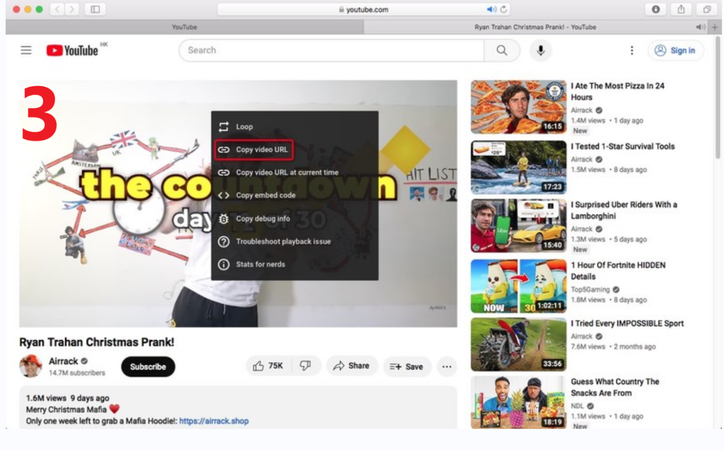The height and width of the screenshot is (450, 724).
Task: Start voice search with microphone icon
Action: click(541, 50)
